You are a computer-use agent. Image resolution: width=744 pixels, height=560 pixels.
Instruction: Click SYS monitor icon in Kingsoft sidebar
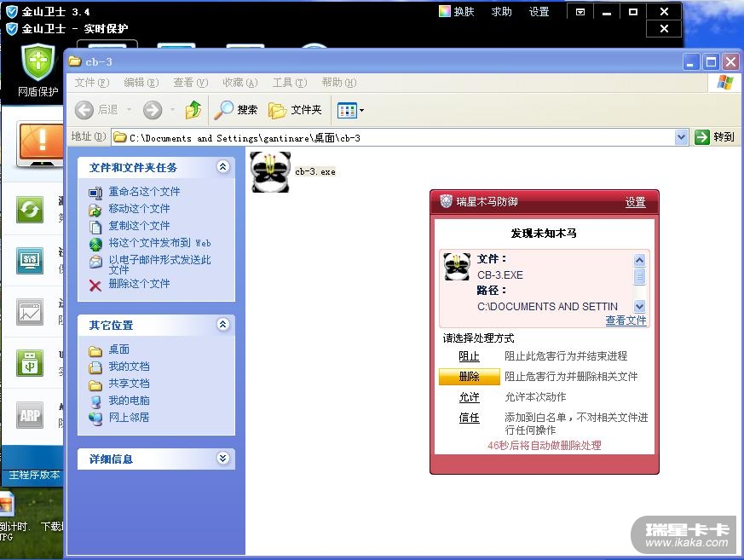pos(30,260)
